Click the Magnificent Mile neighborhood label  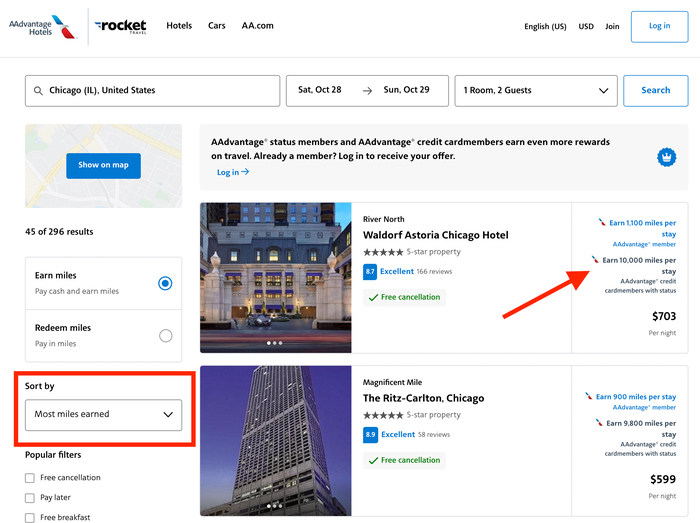pyautogui.click(x=392, y=382)
